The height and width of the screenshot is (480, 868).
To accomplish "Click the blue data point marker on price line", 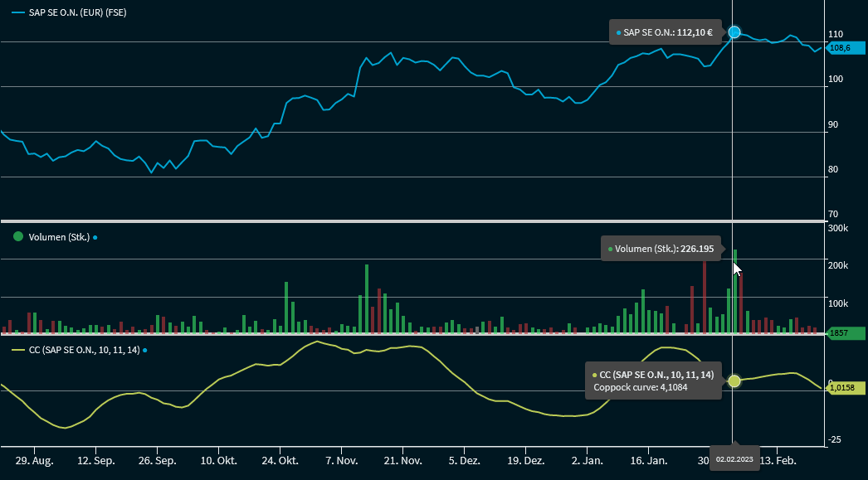I will point(734,32).
